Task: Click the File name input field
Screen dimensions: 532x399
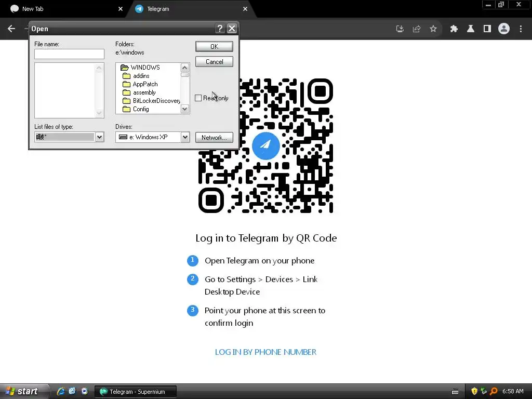Action: [69, 54]
